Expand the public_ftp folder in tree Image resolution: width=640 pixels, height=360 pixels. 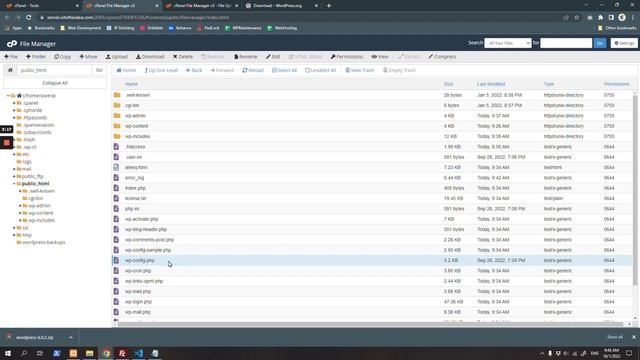pyautogui.click(x=14, y=176)
